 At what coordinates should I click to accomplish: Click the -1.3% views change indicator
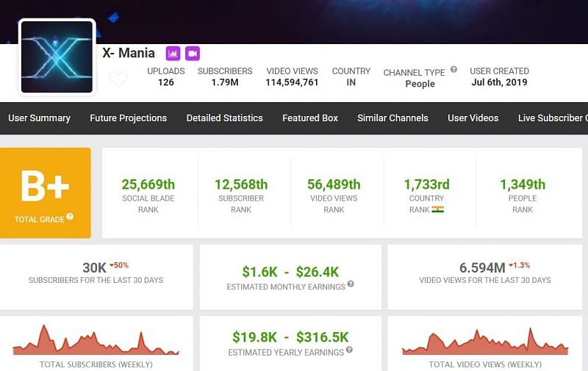pyautogui.click(x=520, y=265)
